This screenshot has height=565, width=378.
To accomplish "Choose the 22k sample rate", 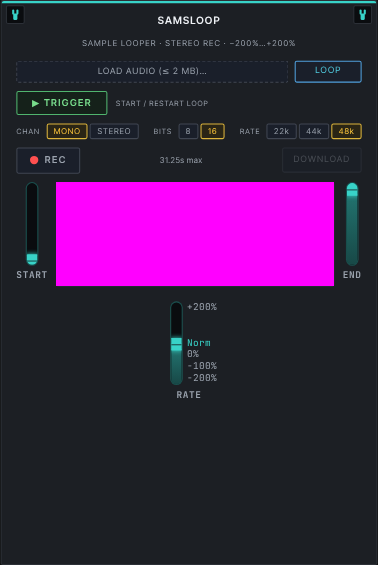I will coord(281,131).
